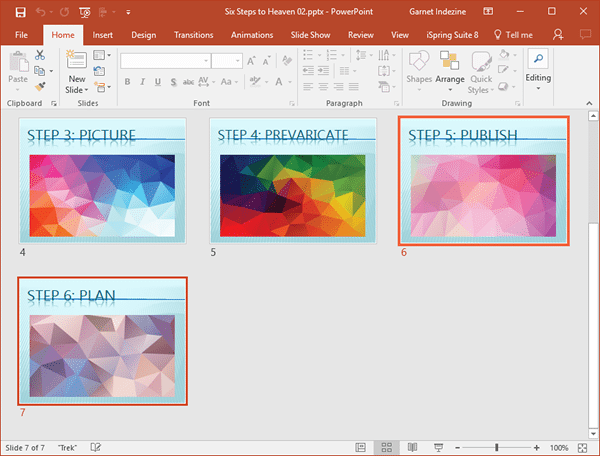Toggle Italic formatting

(x=142, y=82)
